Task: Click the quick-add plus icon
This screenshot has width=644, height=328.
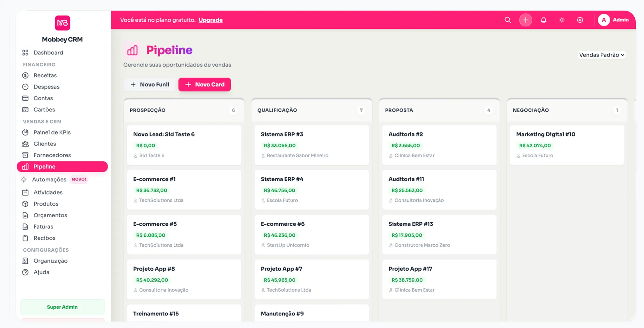Action: (525, 20)
